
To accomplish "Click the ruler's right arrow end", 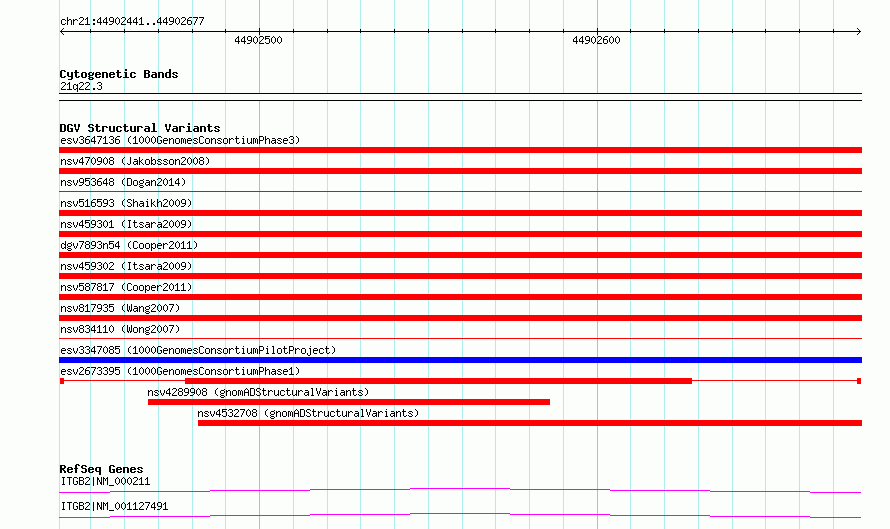I will click(859, 31).
